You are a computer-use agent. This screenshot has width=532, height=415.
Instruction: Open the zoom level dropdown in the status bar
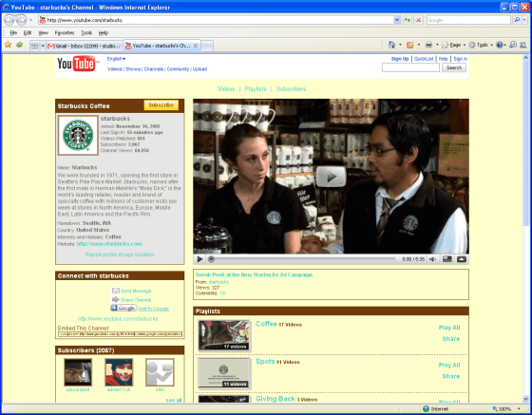pyautogui.click(x=519, y=408)
